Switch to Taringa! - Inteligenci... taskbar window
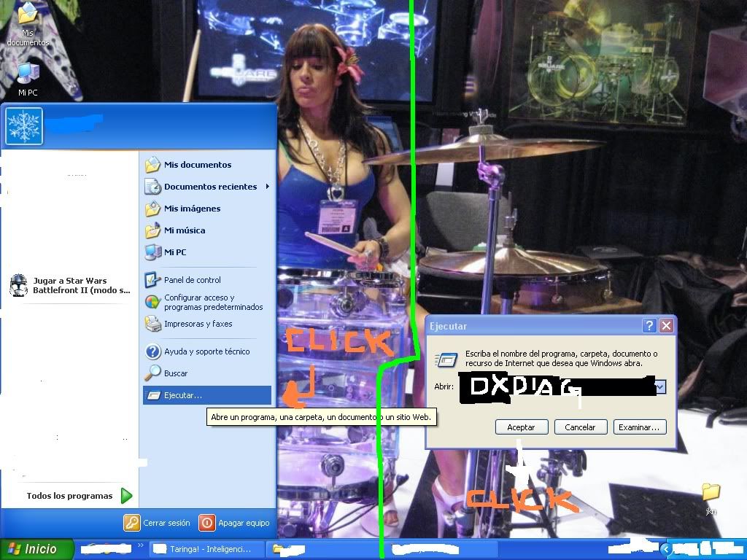The image size is (747, 560). click(206, 549)
